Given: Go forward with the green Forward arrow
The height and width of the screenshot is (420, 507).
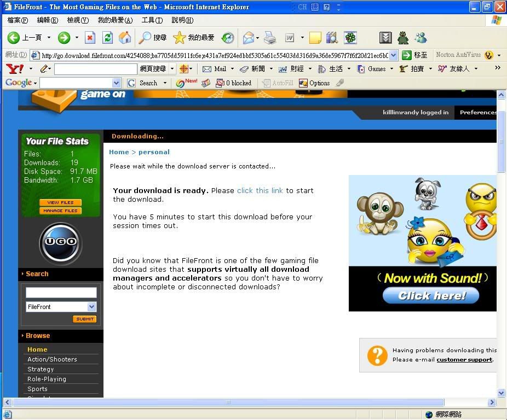Looking at the screenshot, I should pyautogui.click(x=64, y=38).
